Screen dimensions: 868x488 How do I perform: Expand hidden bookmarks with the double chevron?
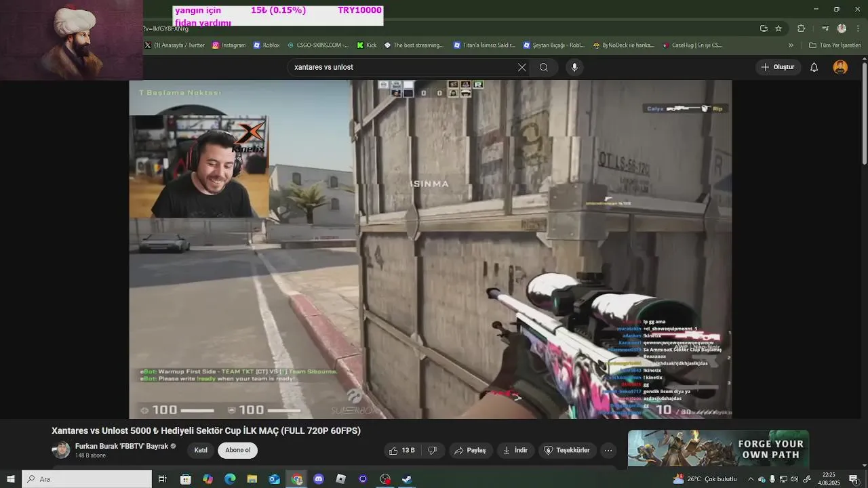[791, 45]
